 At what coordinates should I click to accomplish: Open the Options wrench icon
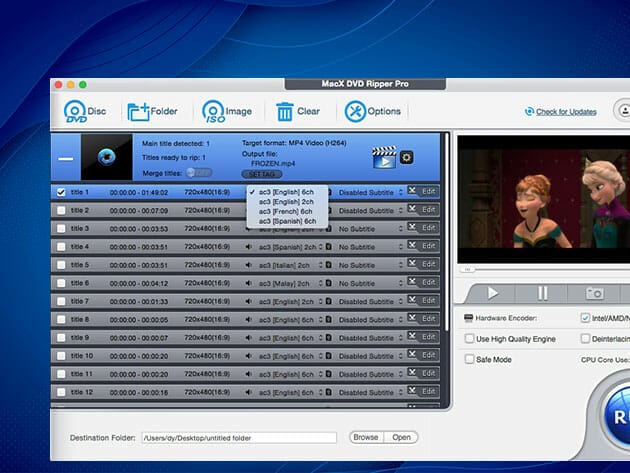(x=357, y=112)
